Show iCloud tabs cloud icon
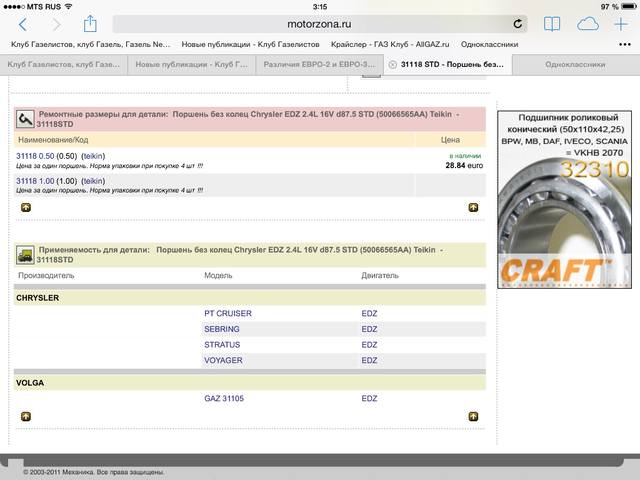The width and height of the screenshot is (640, 480). click(588, 24)
